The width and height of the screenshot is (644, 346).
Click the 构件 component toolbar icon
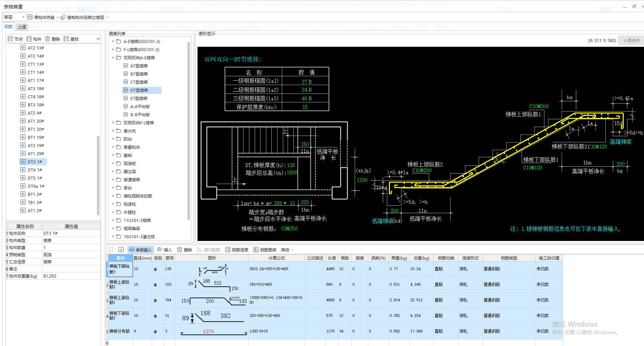point(29,39)
